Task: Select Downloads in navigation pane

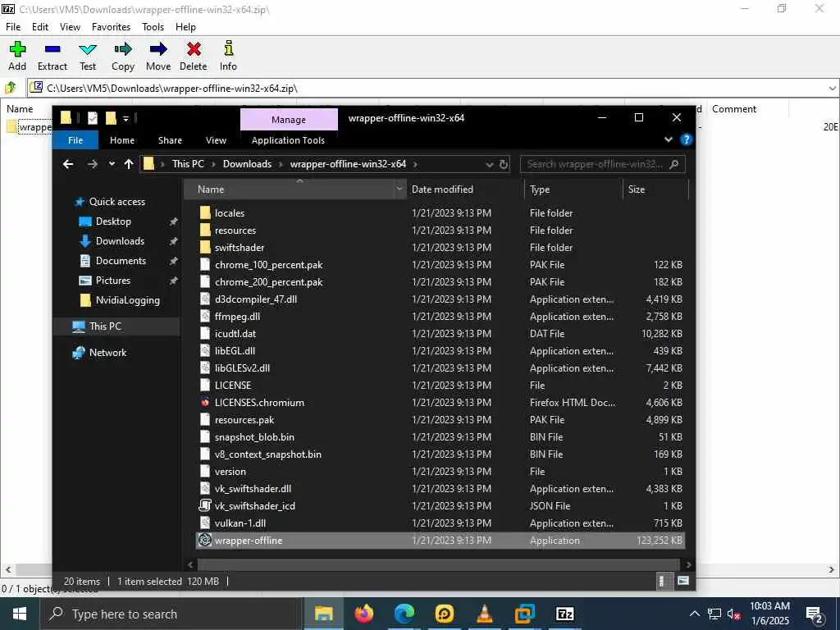Action: (120, 241)
